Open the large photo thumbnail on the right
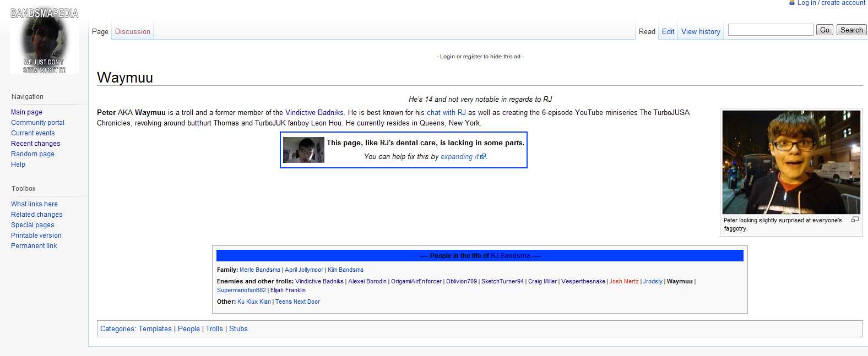 [791, 162]
